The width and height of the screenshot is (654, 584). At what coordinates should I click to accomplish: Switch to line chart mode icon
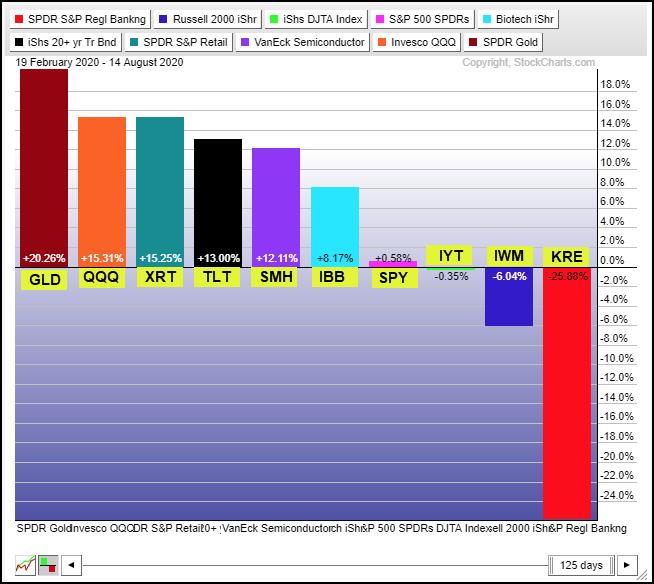(x=26, y=565)
